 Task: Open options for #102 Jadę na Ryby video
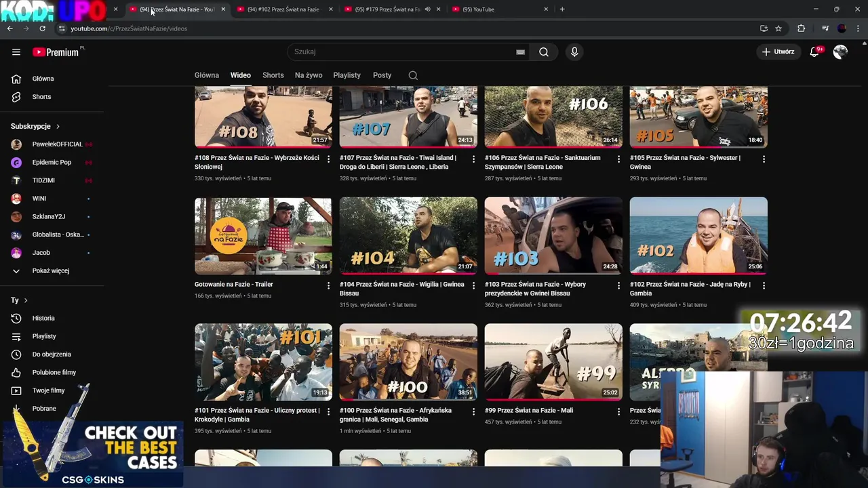[764, 285]
